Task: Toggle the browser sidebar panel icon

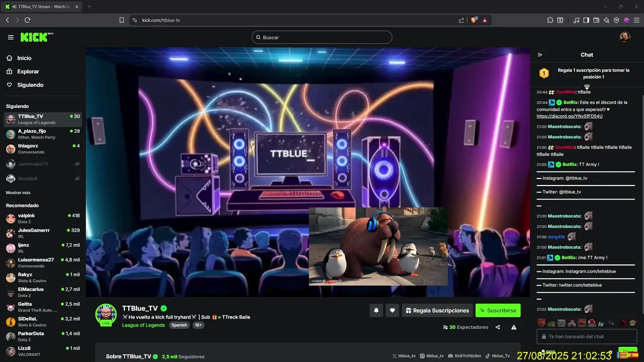Action: [586, 20]
